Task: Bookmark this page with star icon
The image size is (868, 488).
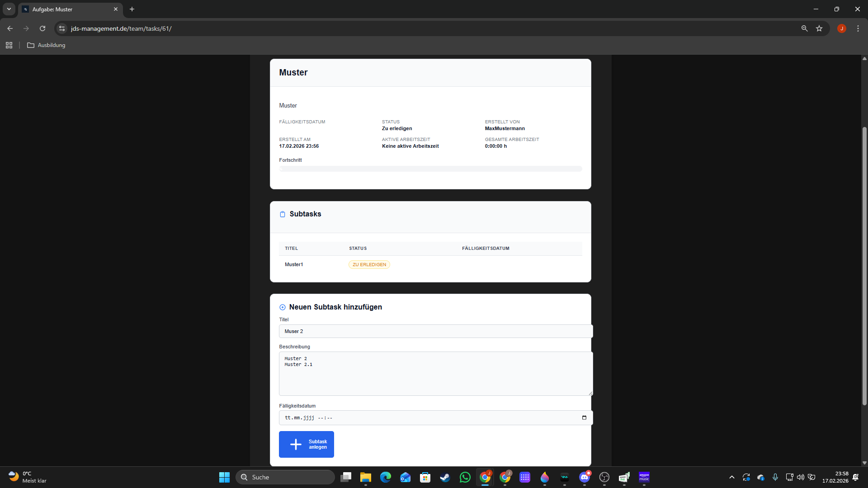Action: coord(819,28)
